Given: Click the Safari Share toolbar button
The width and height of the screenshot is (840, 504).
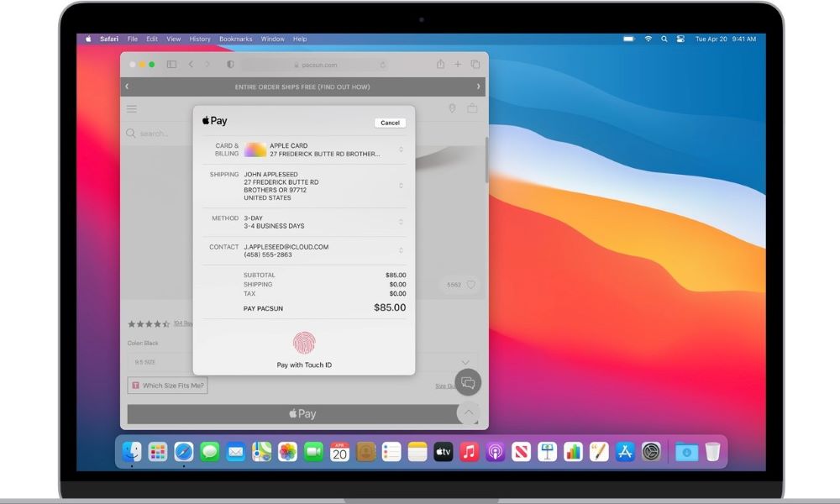Looking at the screenshot, I should click(x=440, y=64).
